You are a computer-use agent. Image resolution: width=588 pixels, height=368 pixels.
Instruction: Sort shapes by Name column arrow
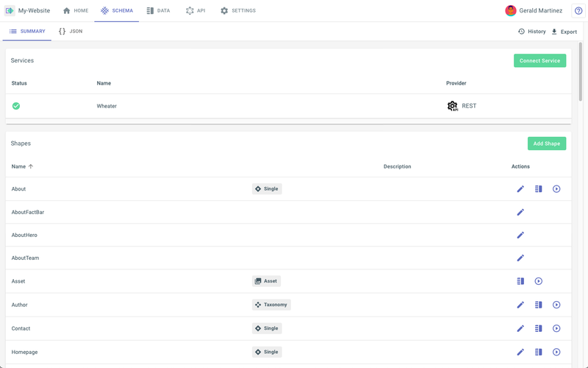31,166
